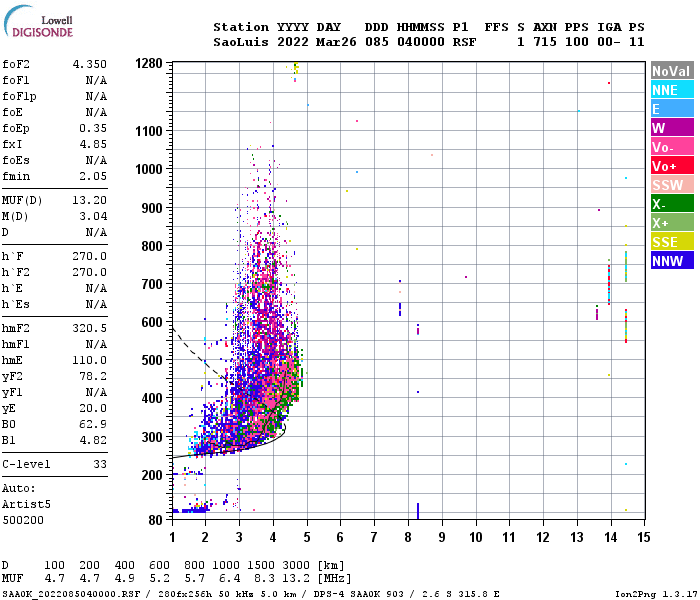Select the E blue legend swatch
This screenshot has height=600, width=700.
(x=672, y=108)
